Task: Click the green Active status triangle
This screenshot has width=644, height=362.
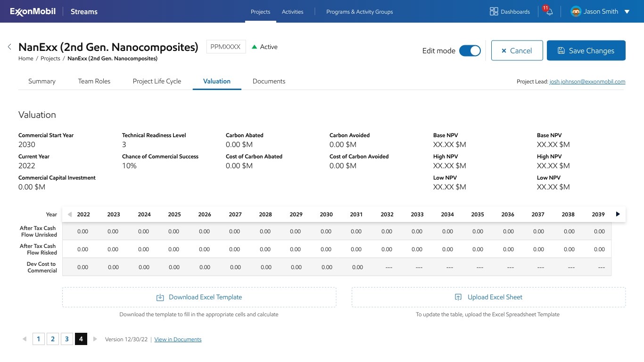Action: tap(255, 47)
